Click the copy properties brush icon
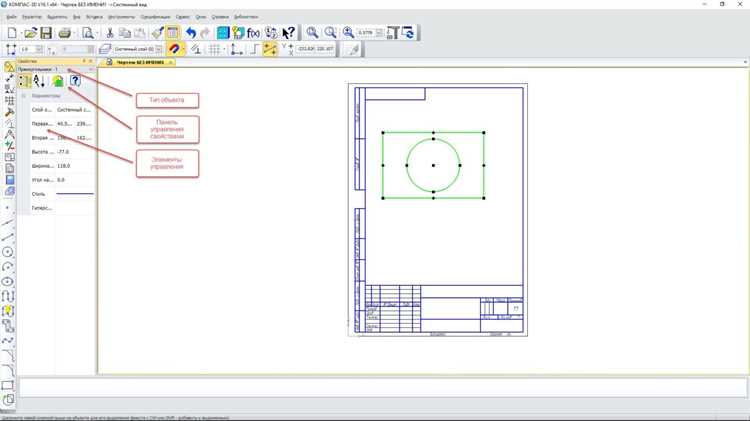This screenshot has width=750, height=421. pyautogui.click(x=157, y=33)
